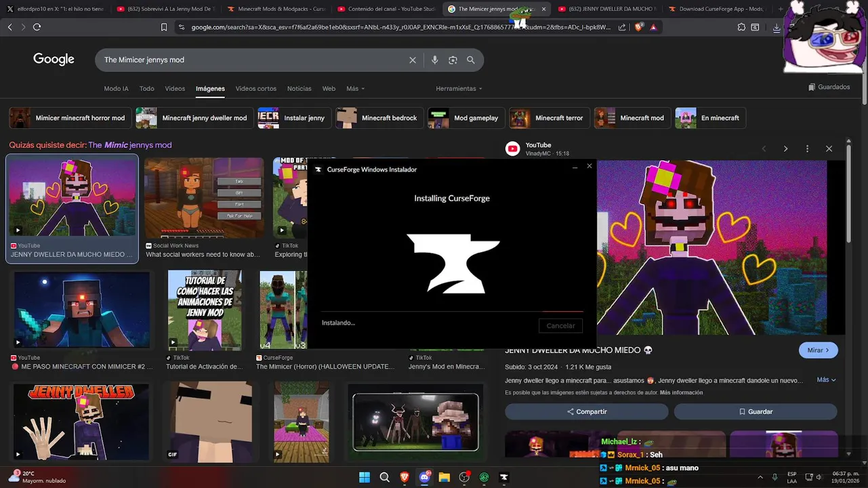Select the Instalar jenny chip
This screenshot has height=488, width=868.
(295, 118)
